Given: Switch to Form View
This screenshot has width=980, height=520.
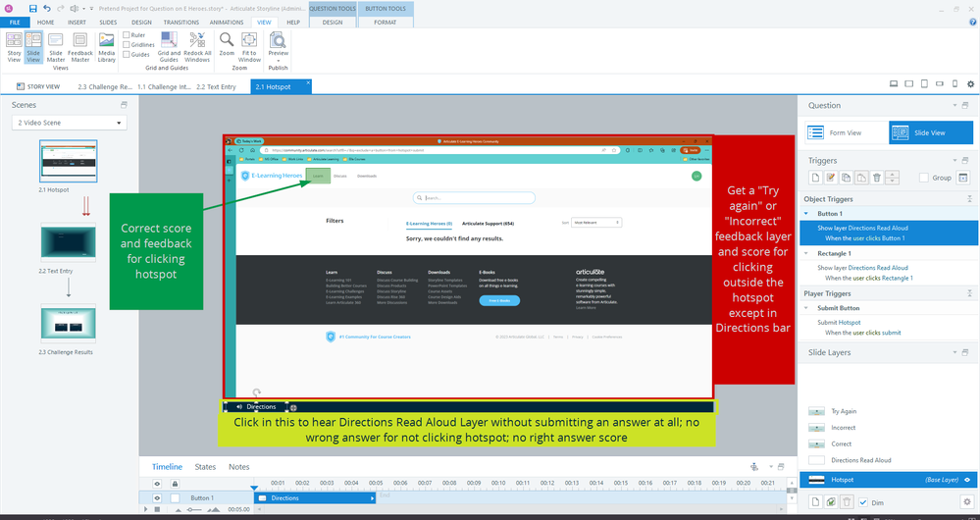Looking at the screenshot, I should click(847, 132).
